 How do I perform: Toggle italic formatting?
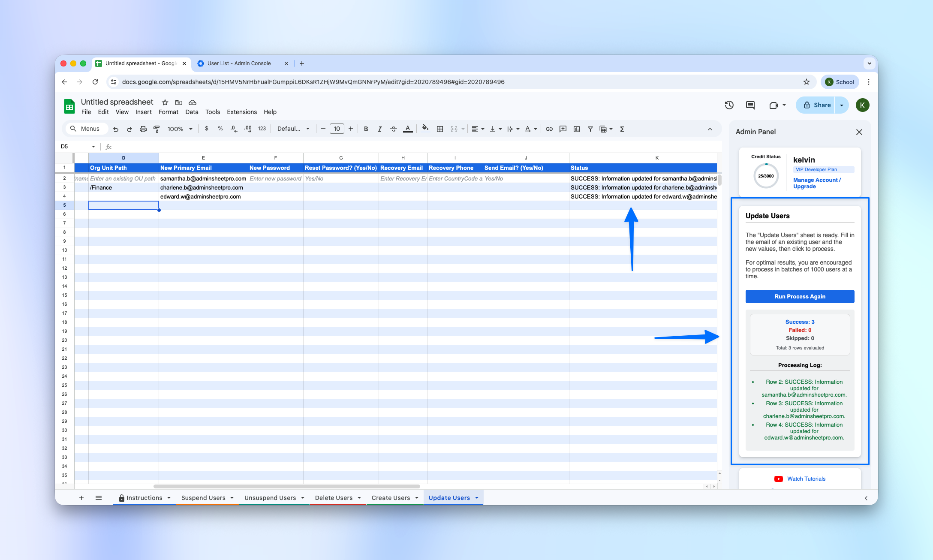tap(379, 129)
